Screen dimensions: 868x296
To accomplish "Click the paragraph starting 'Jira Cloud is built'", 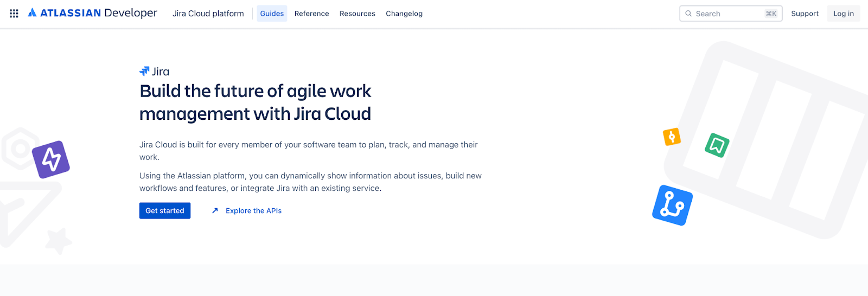I will point(309,151).
